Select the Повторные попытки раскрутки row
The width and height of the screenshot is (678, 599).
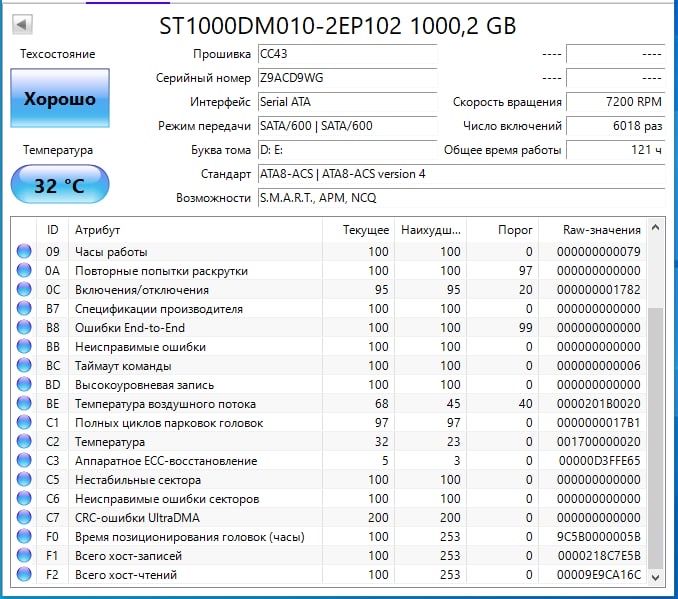coord(329,270)
